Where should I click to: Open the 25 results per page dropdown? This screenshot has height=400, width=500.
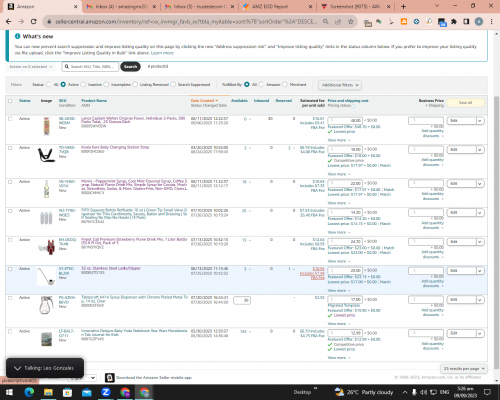[464, 369]
